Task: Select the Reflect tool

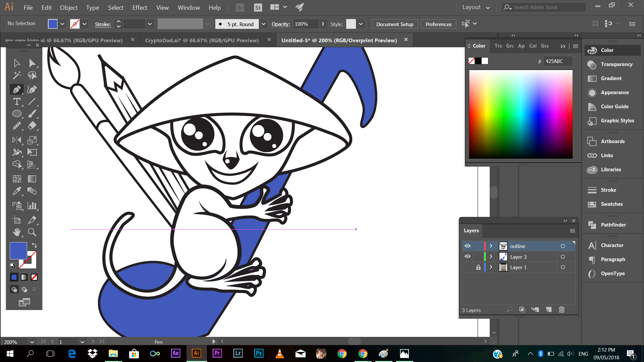Action: pyautogui.click(x=17, y=140)
